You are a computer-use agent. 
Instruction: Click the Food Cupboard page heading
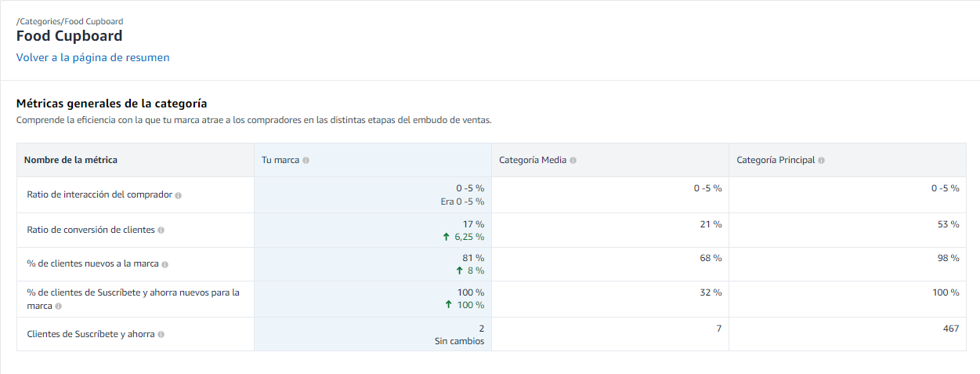pyautogui.click(x=70, y=36)
